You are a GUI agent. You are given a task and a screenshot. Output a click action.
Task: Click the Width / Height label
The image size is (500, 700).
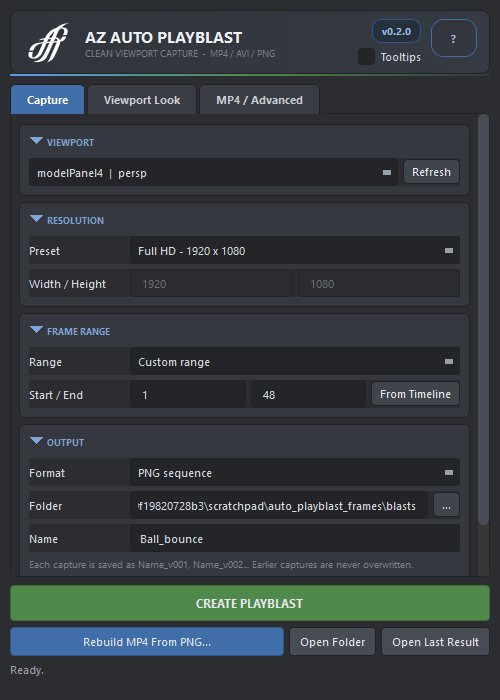pos(67,284)
